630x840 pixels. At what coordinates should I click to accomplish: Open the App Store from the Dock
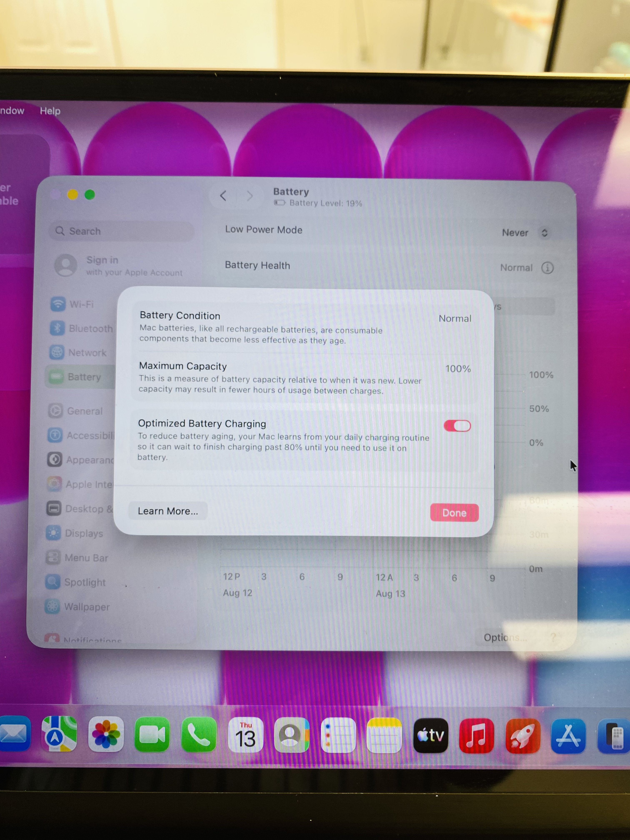[x=568, y=736]
